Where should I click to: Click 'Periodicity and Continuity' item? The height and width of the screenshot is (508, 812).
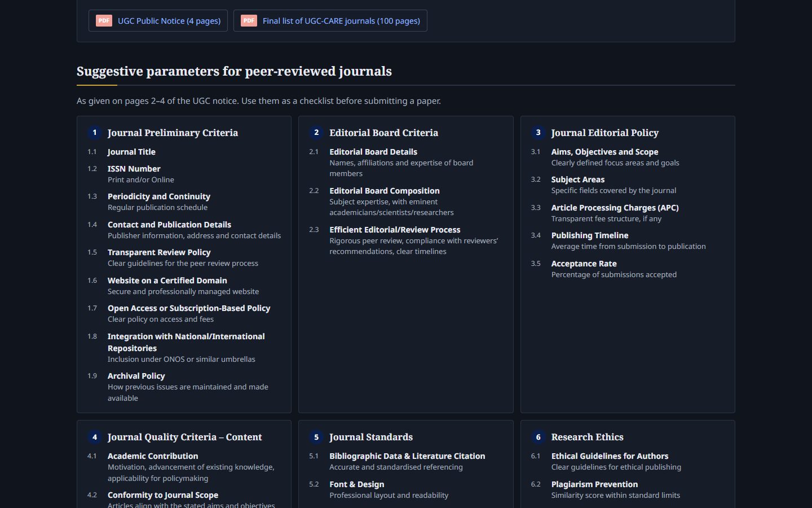[159, 196]
